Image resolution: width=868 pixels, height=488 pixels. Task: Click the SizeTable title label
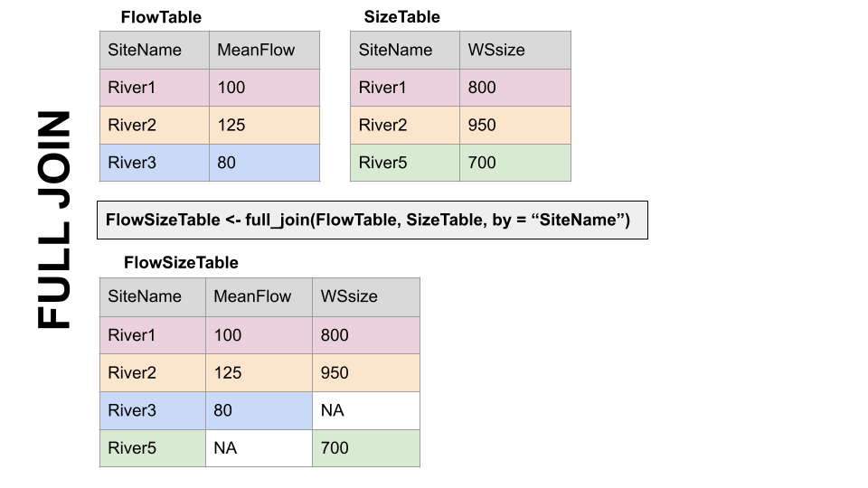[401, 17]
